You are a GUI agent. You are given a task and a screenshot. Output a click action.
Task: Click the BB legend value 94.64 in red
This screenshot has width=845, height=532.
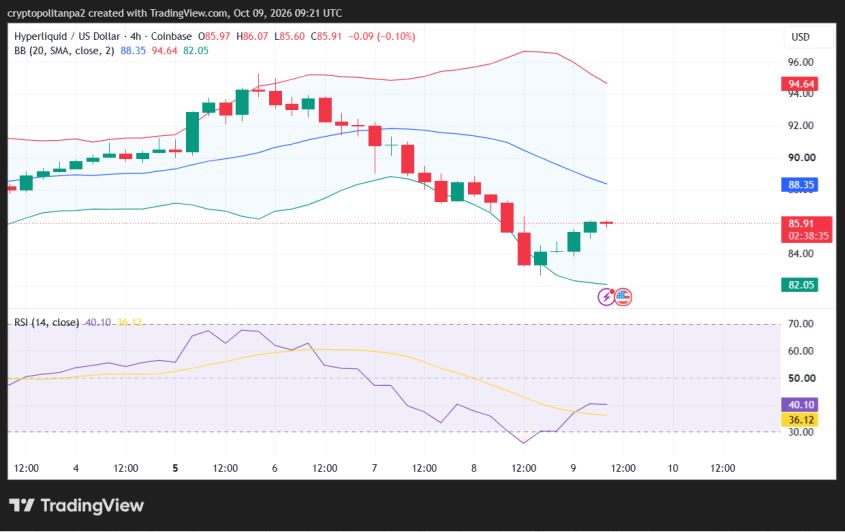(164, 51)
